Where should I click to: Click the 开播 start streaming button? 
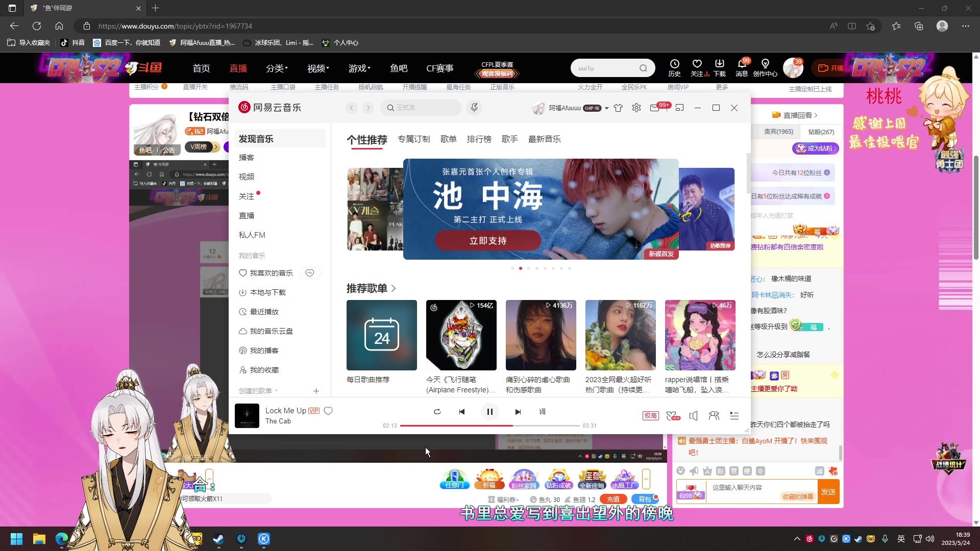pos(830,68)
